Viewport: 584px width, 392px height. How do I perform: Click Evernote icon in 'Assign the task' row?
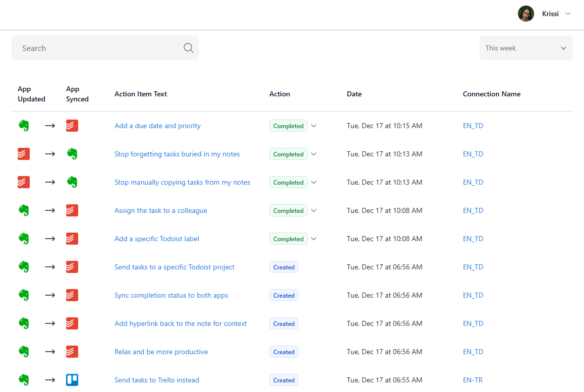(24, 210)
